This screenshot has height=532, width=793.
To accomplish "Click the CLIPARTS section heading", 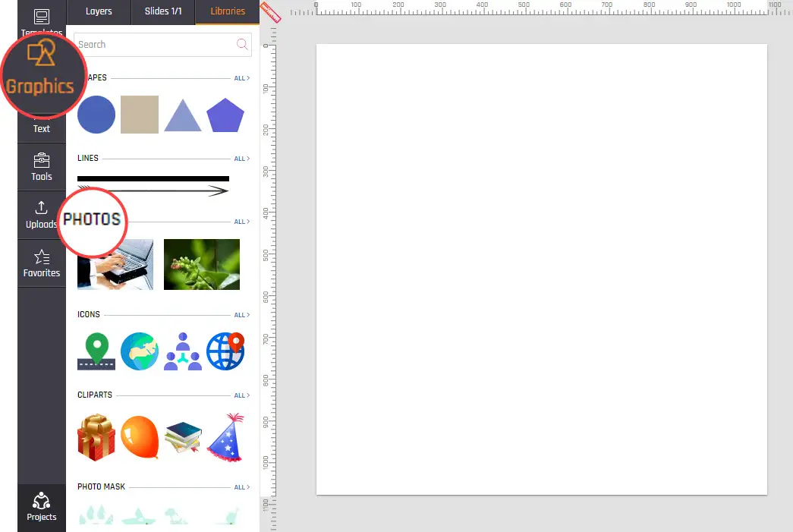I will pyautogui.click(x=95, y=395).
